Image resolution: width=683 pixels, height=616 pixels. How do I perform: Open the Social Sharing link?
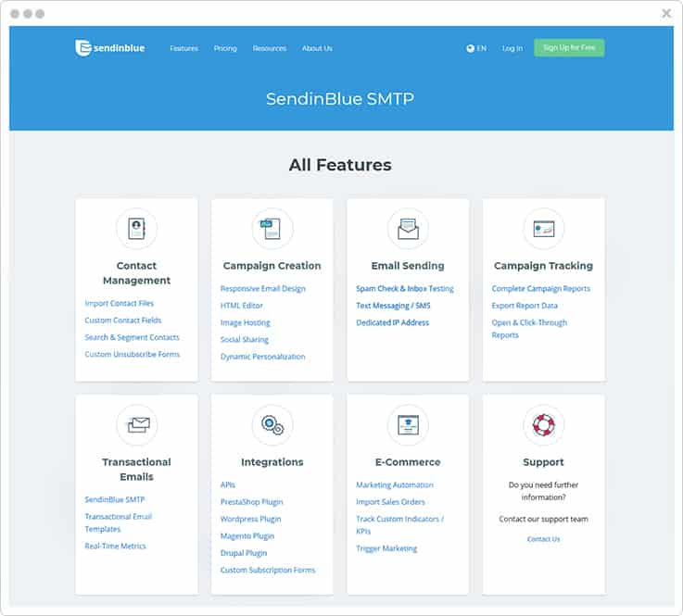pyautogui.click(x=245, y=340)
